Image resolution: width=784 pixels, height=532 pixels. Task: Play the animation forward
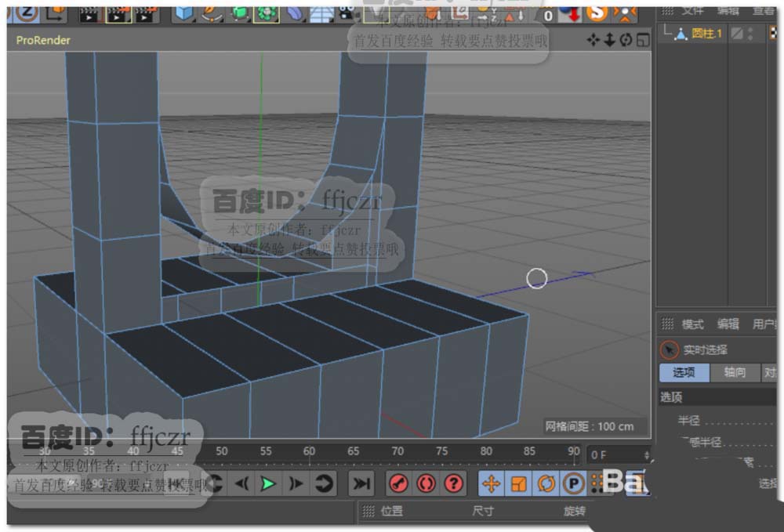pos(268,483)
